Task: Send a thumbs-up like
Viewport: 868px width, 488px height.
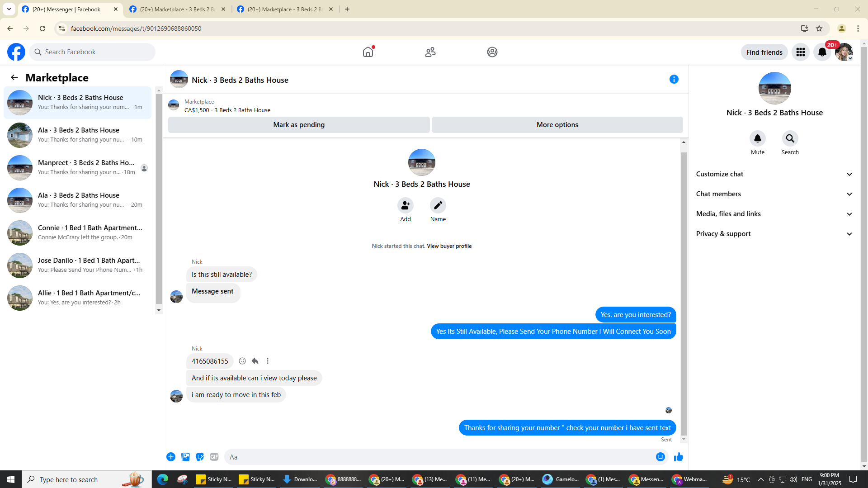Action: pos(679,457)
